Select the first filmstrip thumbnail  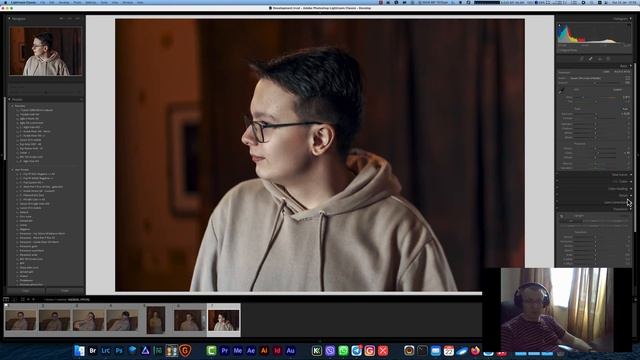pos(20,320)
